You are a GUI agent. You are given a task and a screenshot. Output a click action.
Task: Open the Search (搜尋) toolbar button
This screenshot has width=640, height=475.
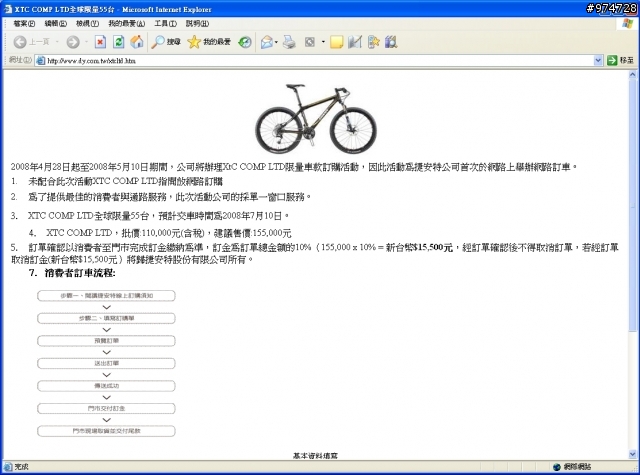pos(166,42)
